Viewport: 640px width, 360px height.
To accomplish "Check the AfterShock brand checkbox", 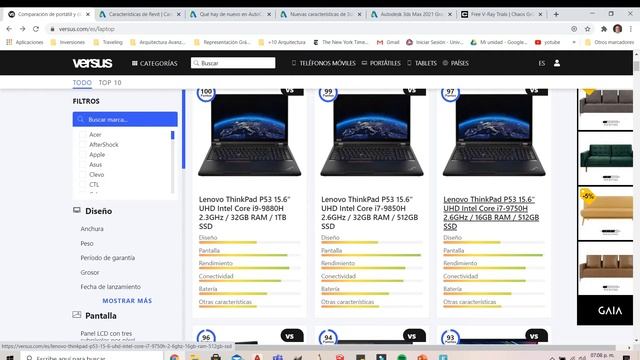I will 83,144.
